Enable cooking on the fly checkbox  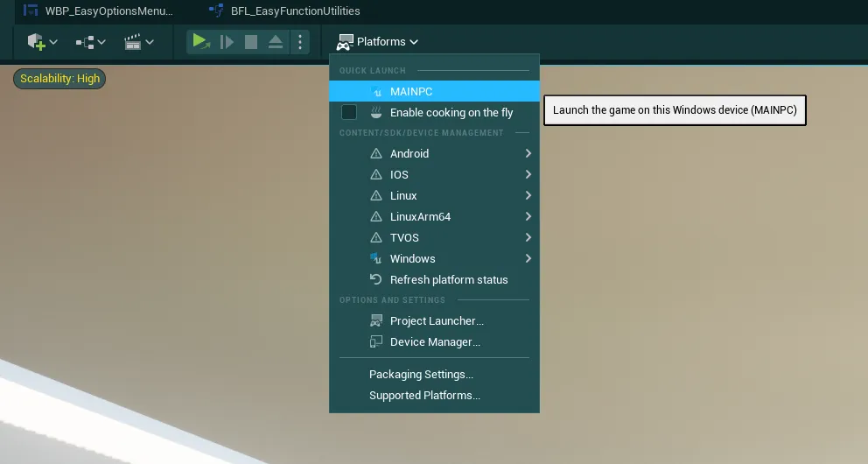pos(349,112)
